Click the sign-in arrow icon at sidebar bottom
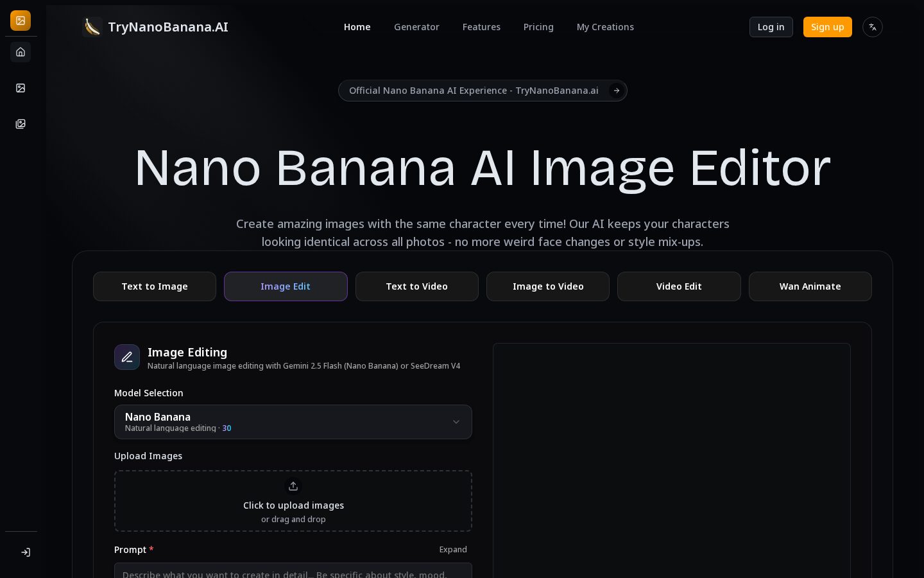 click(26, 552)
